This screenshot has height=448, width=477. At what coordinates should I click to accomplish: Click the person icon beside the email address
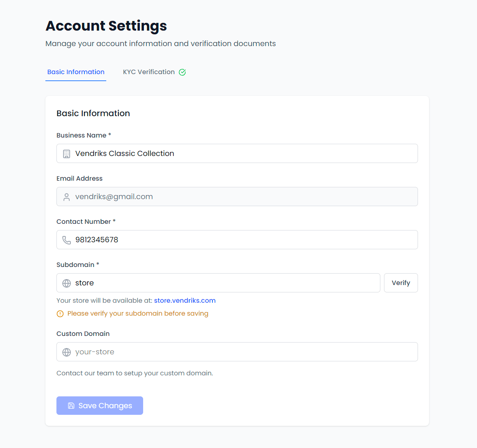point(66,197)
